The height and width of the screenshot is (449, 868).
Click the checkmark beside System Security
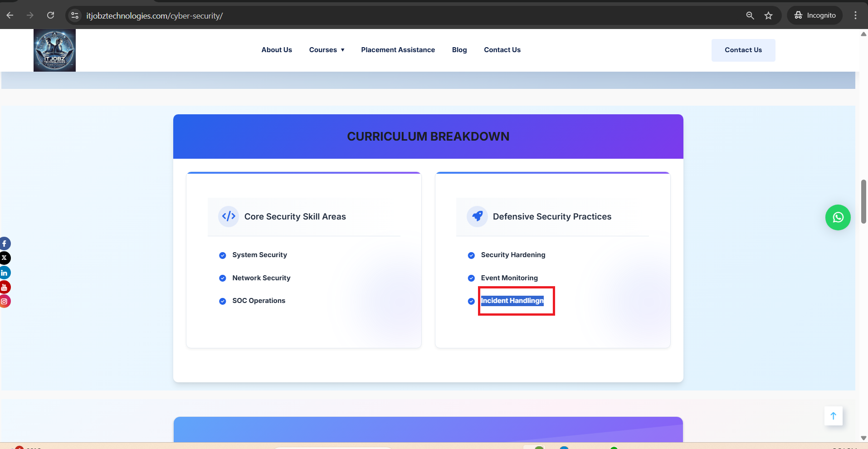(223, 255)
